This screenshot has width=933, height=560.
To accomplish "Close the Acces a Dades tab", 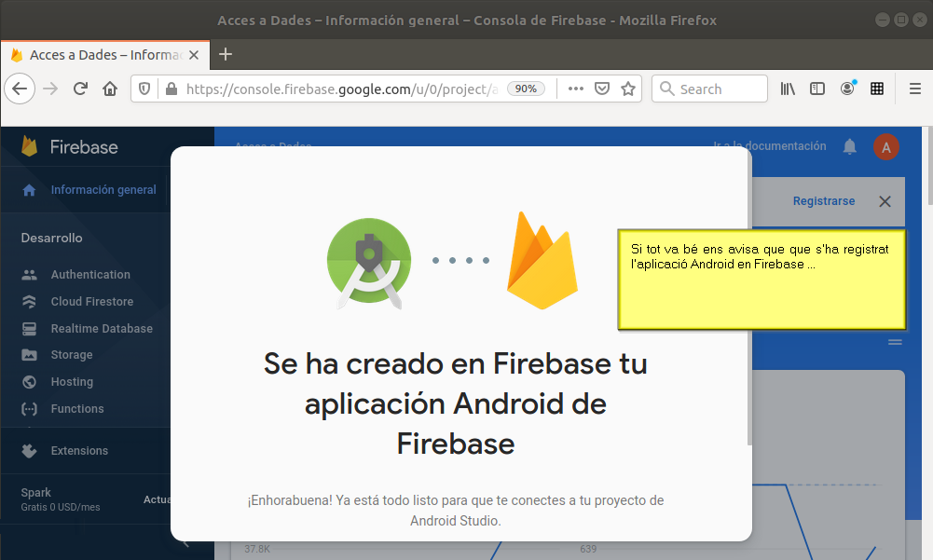I will pyautogui.click(x=193, y=55).
